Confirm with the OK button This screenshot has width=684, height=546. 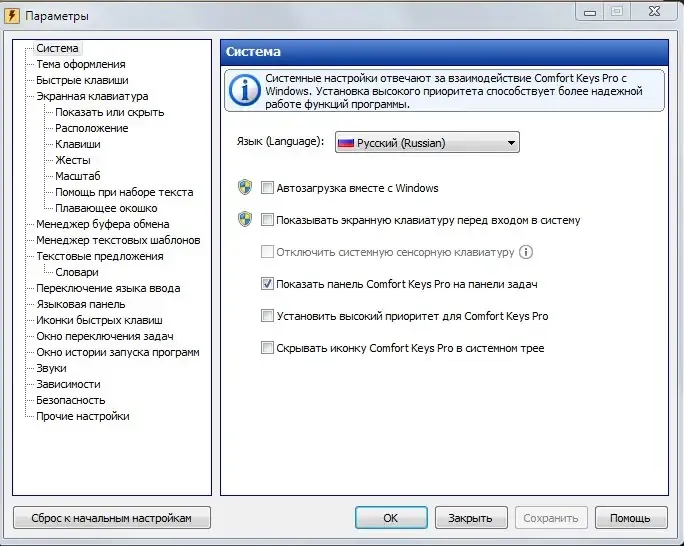391,518
